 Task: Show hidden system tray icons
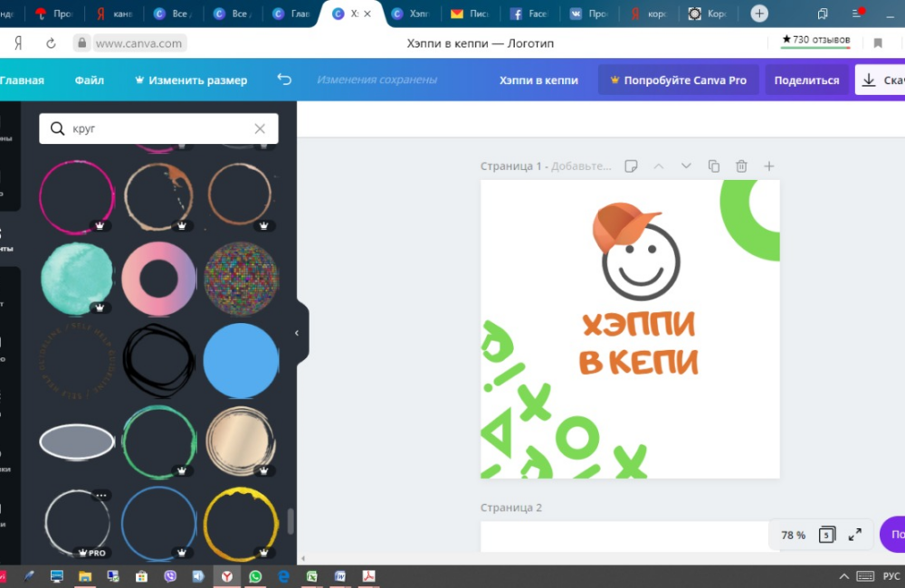[x=843, y=576]
